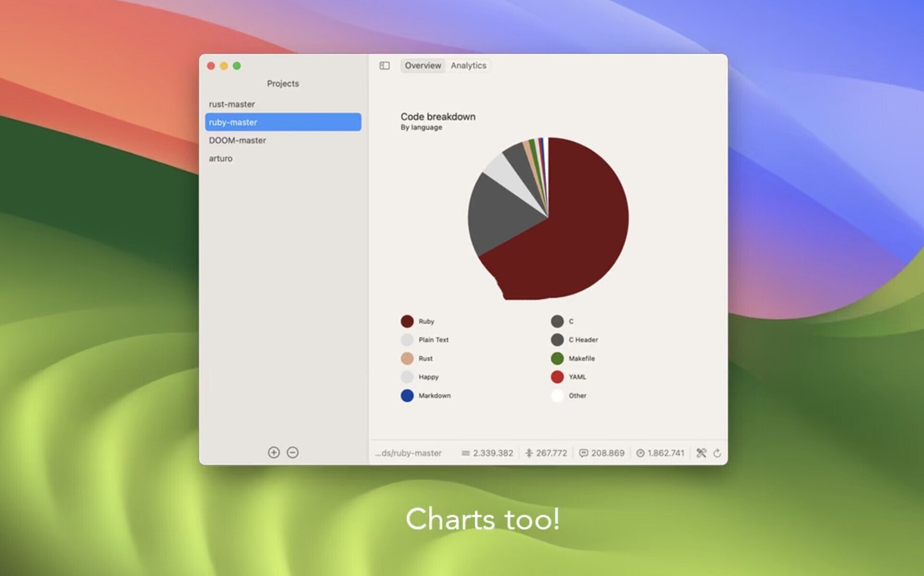The width and height of the screenshot is (924, 576).
Task: Remove project using the minus icon
Action: pos(293,452)
